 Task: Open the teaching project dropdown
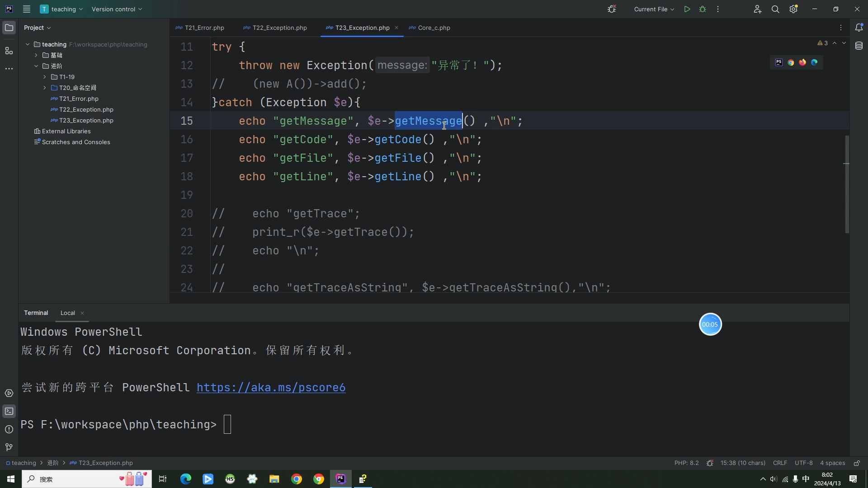click(x=61, y=9)
